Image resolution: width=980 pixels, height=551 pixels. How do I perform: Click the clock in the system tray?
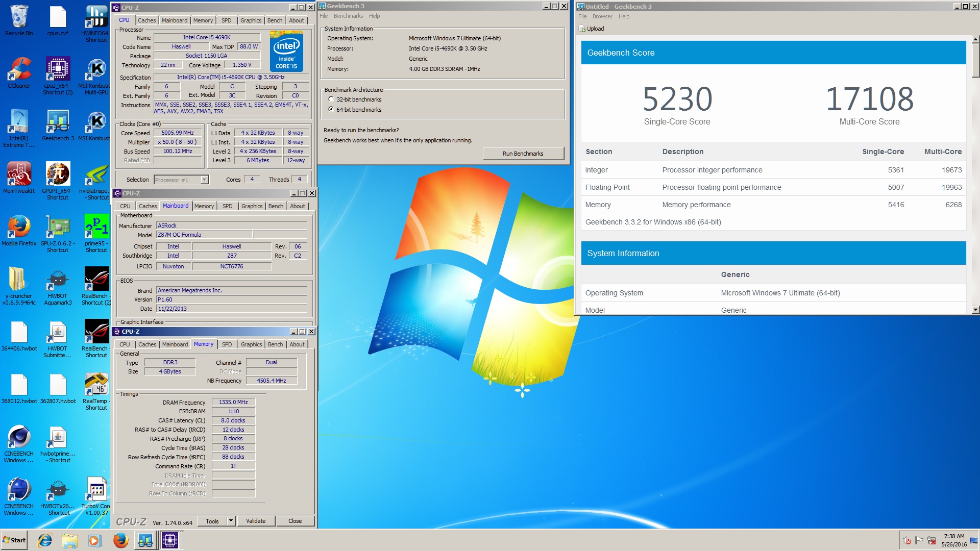pyautogui.click(x=954, y=540)
